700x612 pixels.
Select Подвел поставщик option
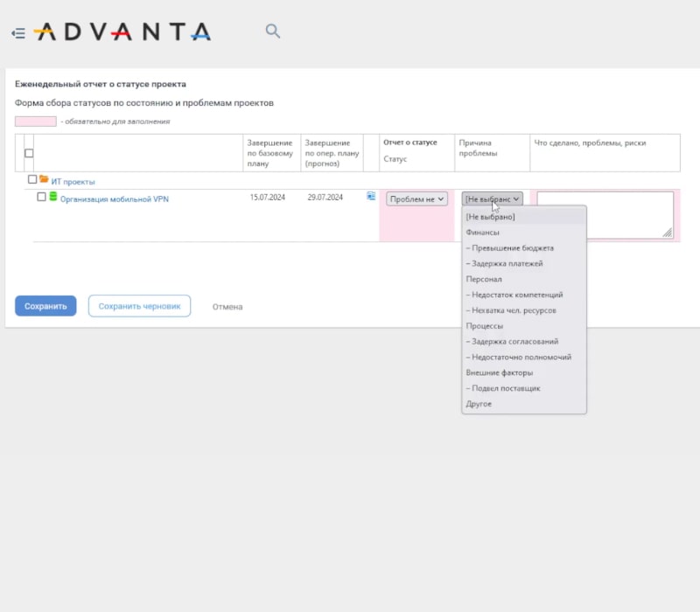[x=505, y=388]
